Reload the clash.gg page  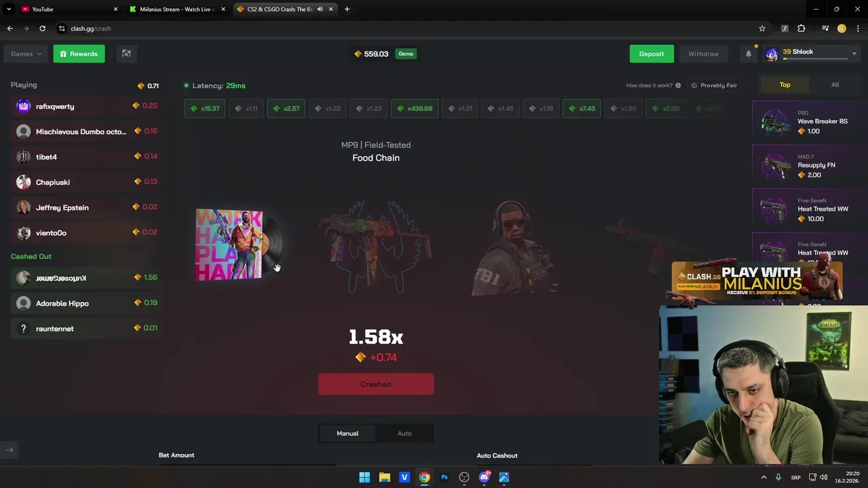point(42,28)
